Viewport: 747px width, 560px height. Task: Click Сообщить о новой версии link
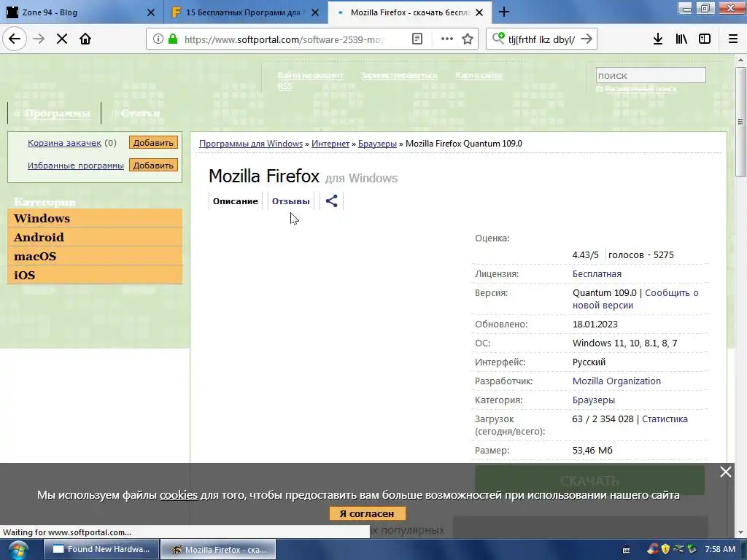tap(635, 299)
